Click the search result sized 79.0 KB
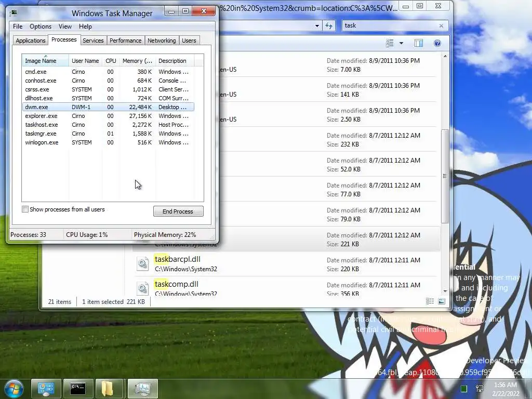 click(329, 215)
